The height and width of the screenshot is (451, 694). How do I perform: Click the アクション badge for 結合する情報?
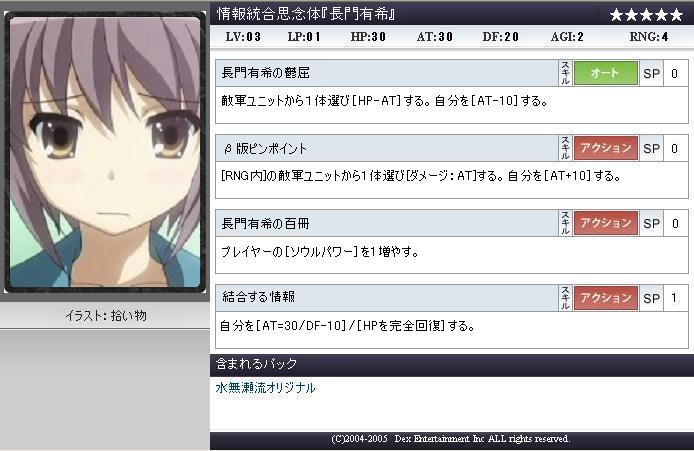605,298
